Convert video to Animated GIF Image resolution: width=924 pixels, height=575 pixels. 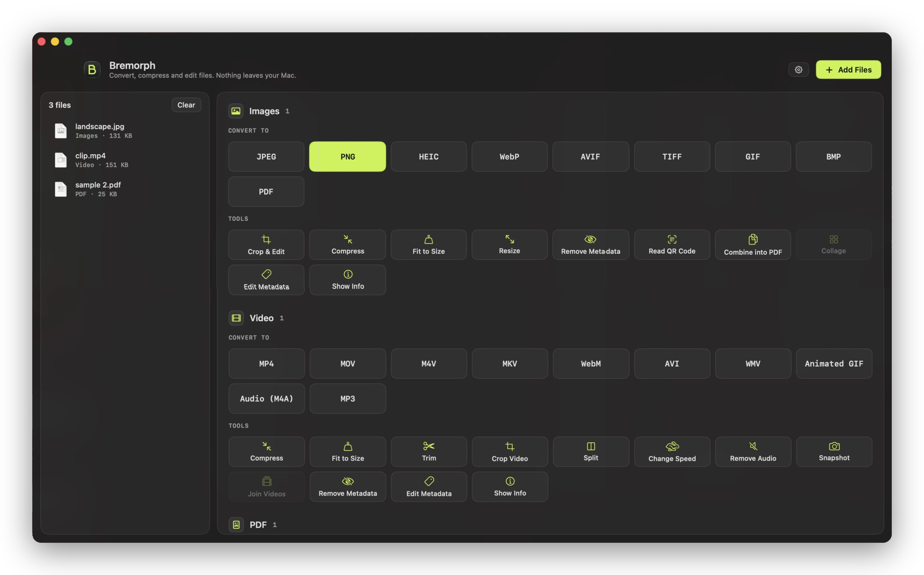(x=834, y=364)
